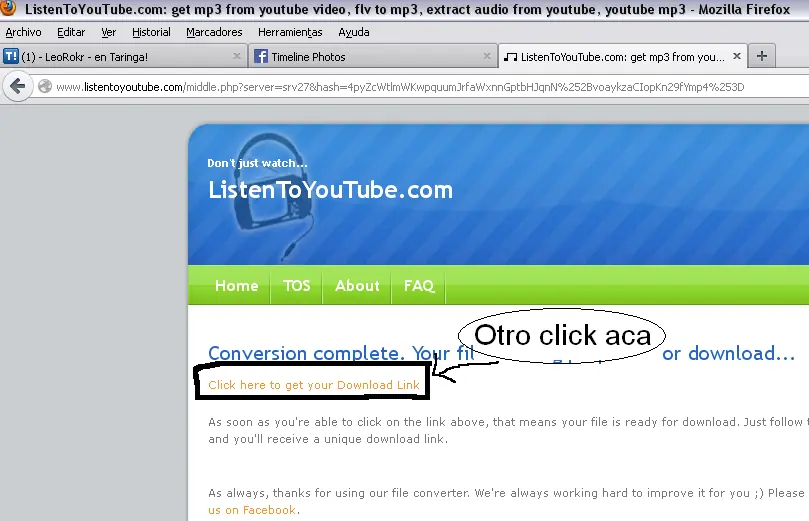Switch to the Timeline Photos tab
The width and height of the screenshot is (809, 521).
(x=373, y=56)
